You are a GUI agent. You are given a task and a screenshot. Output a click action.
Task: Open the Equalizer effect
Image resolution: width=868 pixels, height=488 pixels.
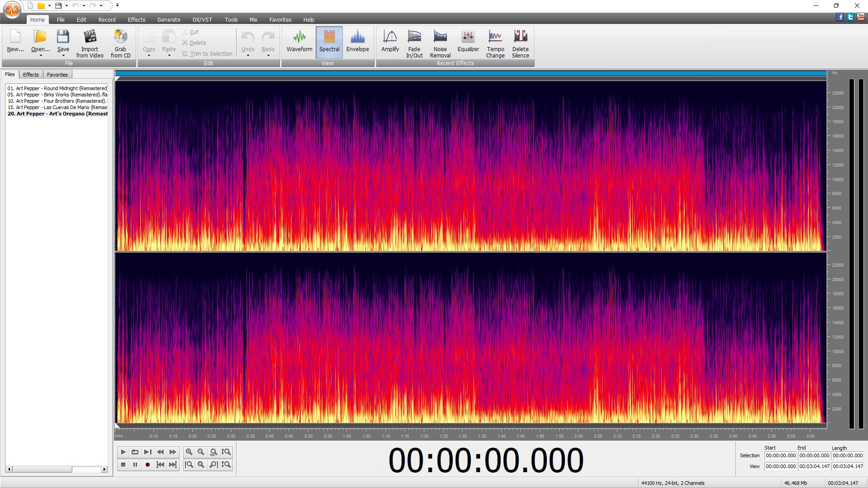[x=468, y=43]
